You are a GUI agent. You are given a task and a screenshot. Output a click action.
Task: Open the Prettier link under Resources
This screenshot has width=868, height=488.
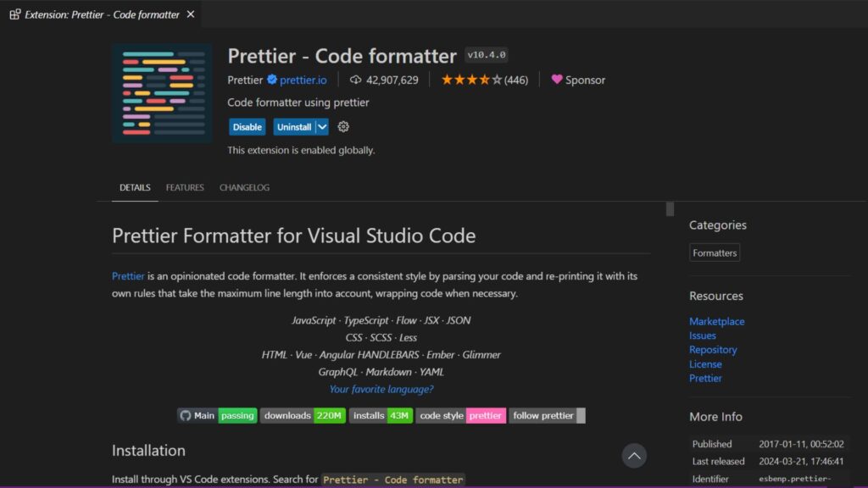[x=705, y=379]
